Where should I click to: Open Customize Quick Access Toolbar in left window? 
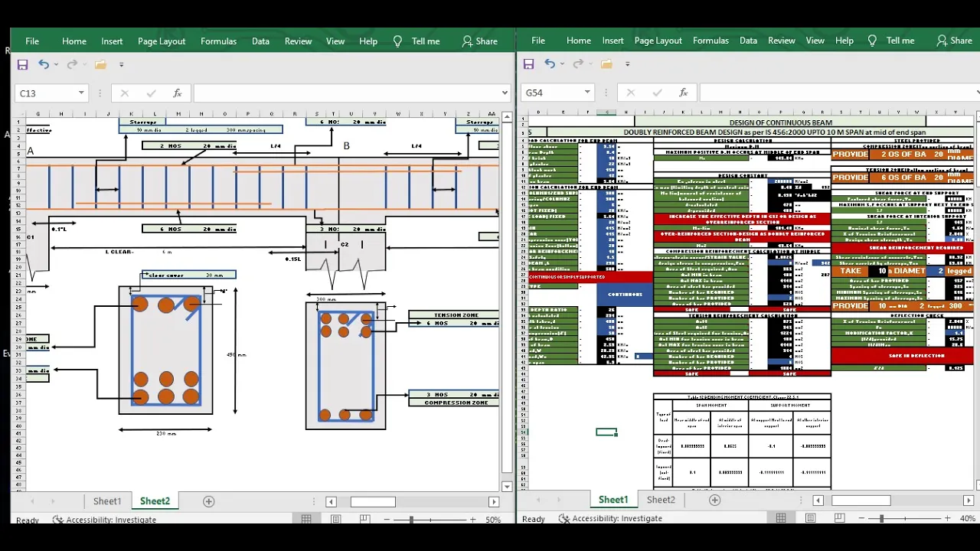[121, 65]
